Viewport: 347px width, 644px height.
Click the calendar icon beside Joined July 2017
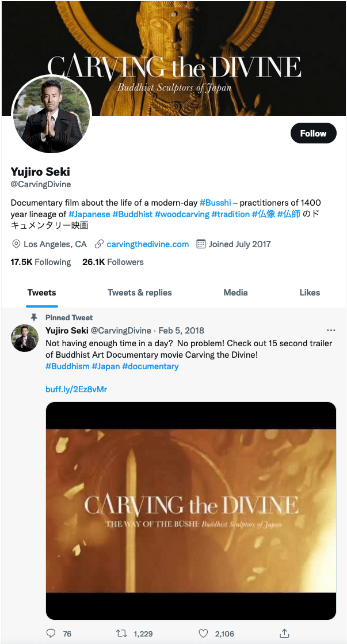tap(201, 244)
